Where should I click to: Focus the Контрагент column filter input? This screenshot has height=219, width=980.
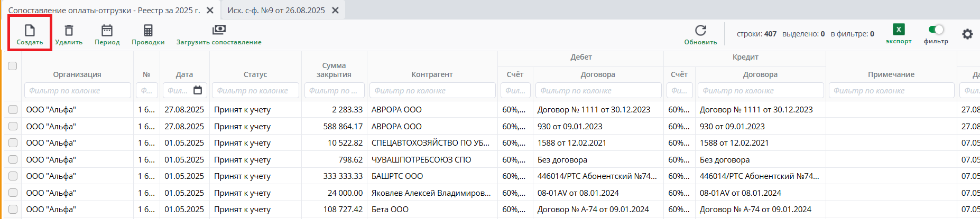tap(432, 90)
